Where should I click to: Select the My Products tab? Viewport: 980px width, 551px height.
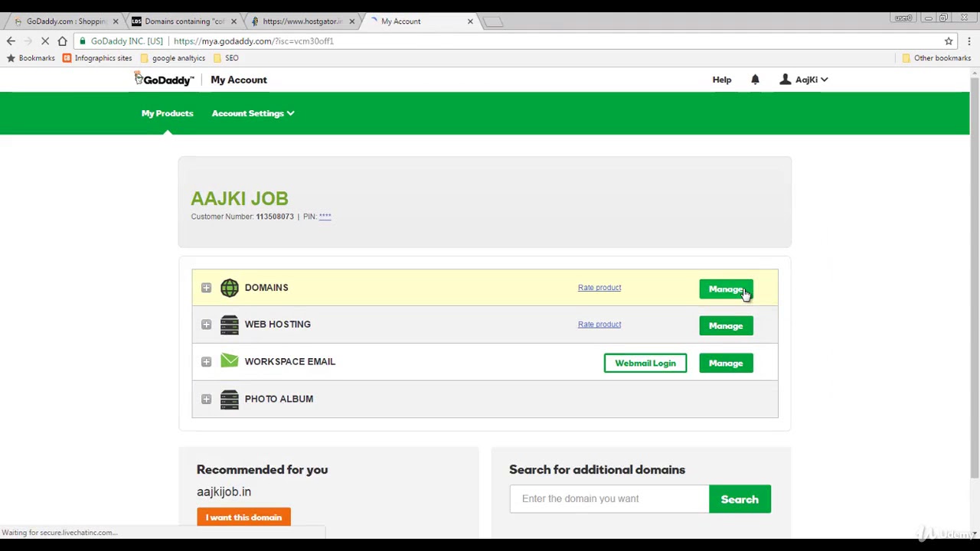[x=167, y=113]
